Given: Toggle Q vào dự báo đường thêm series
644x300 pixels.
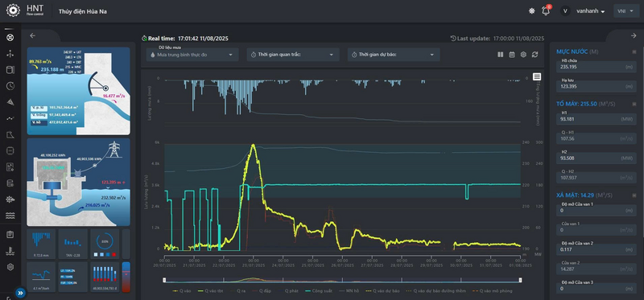Looking at the screenshot, I should click(436, 290).
